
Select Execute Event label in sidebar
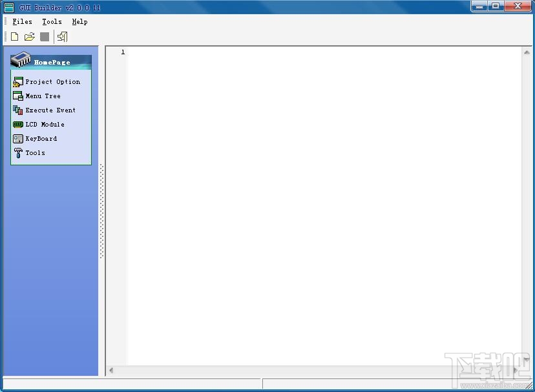50,110
